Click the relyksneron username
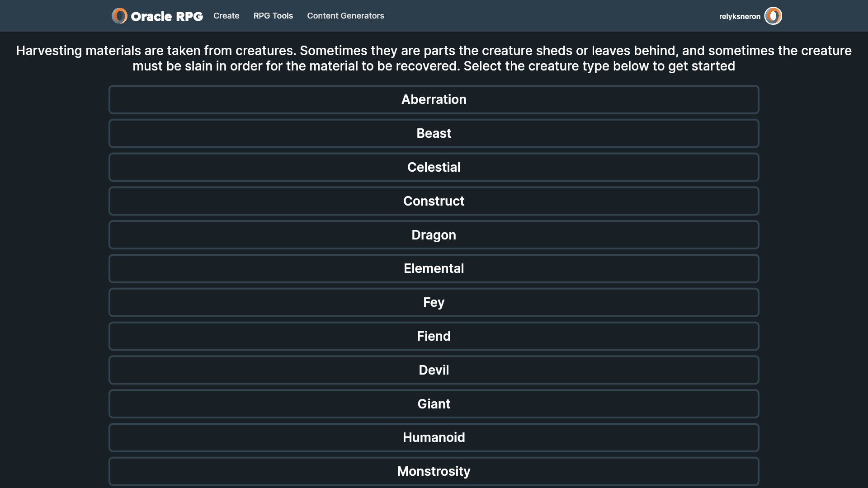868x488 pixels. 740,16
